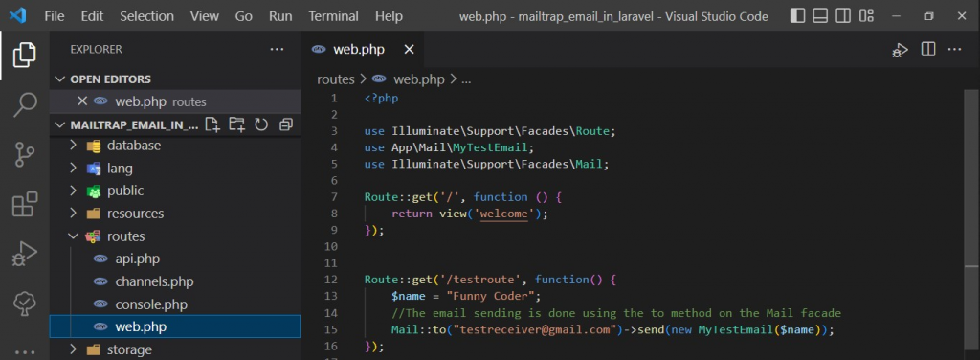The image size is (980, 360).
Task: Toggle the bottom panel layout button
Action: pos(820,16)
